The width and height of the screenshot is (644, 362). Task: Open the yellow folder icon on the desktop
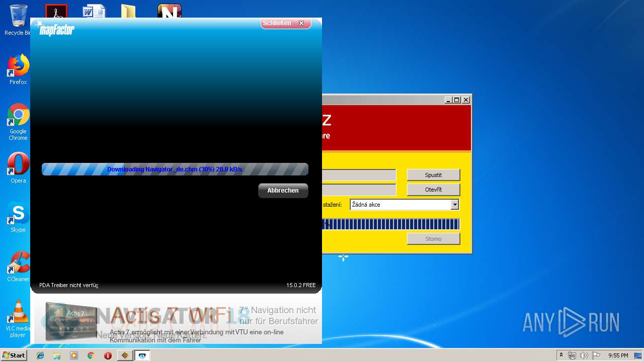tap(129, 11)
